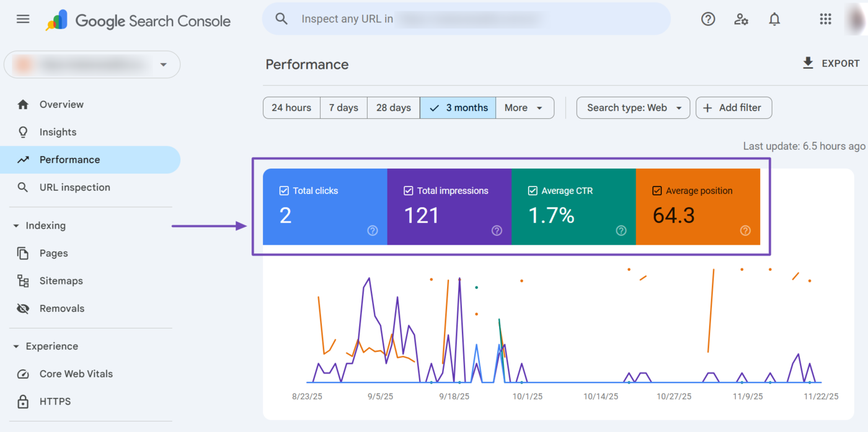Open the Google apps grid
The width and height of the screenshot is (868, 432).
[x=825, y=19]
